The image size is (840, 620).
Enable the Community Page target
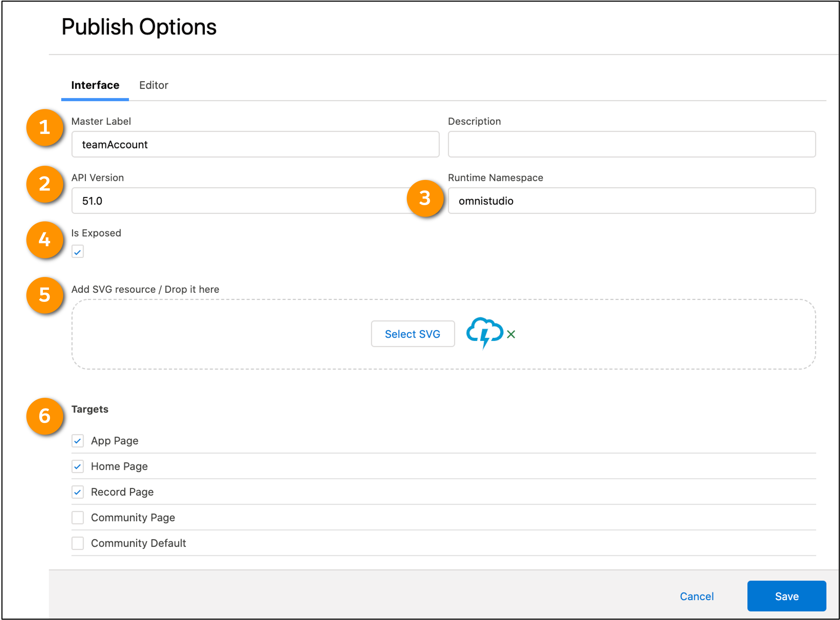(78, 518)
